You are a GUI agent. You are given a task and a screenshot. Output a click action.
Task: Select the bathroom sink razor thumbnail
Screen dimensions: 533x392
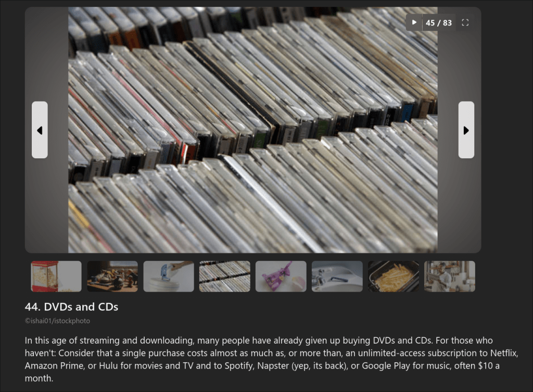(x=337, y=276)
